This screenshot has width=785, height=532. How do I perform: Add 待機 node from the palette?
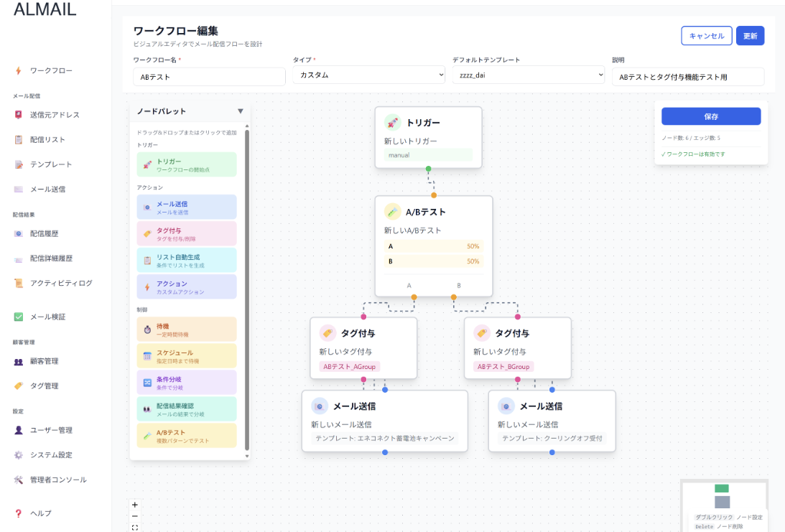click(x=186, y=330)
